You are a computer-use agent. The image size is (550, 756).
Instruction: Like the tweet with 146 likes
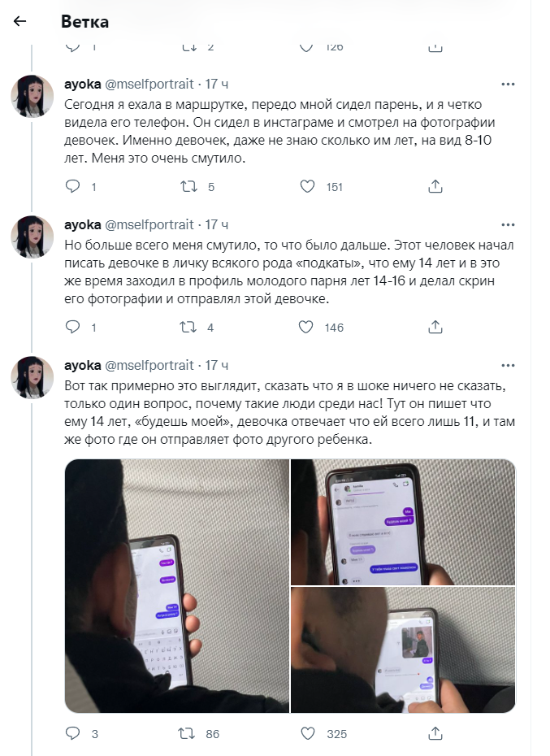click(x=306, y=327)
